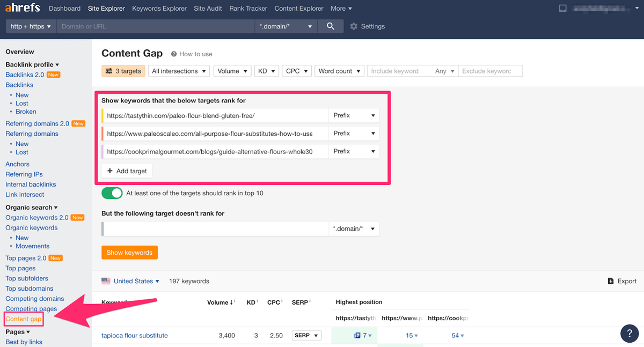This screenshot has height=347, width=644.
Task: Click the empty doesn't-rank-for target field
Action: (216, 229)
